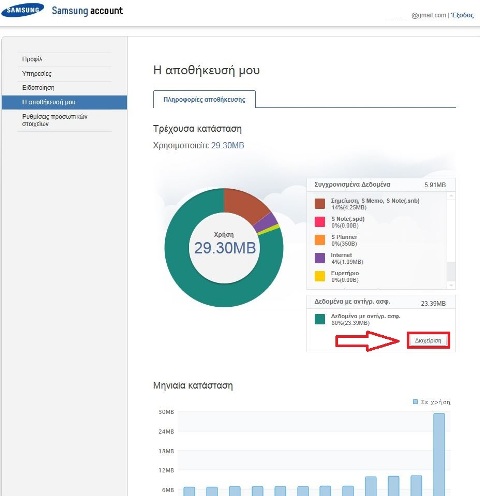Screen dimensions: 480x496
Task: Click the gmail account address in the header
Action: point(429,15)
